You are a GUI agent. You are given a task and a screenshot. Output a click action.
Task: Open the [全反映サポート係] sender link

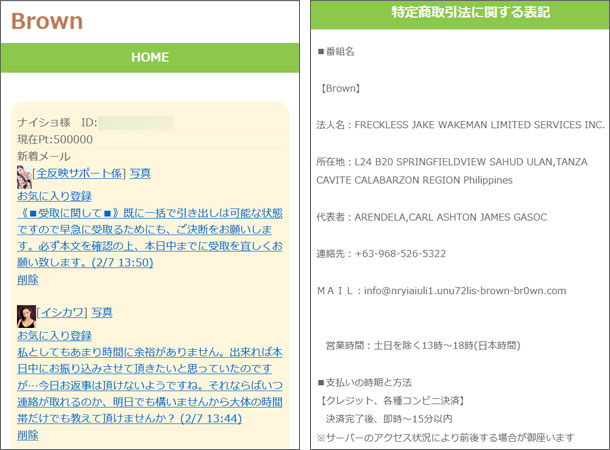pos(80,174)
